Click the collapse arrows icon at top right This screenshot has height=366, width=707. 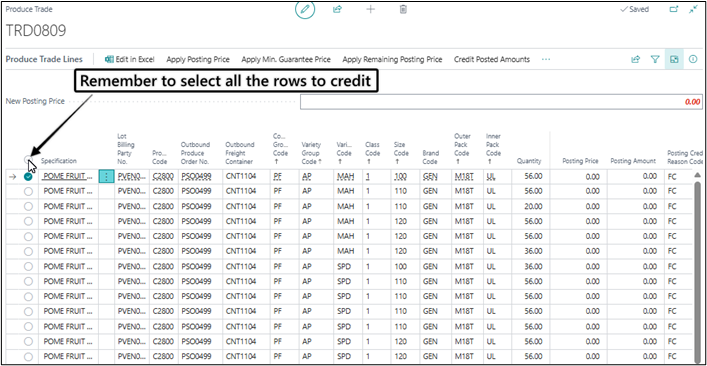(x=693, y=9)
